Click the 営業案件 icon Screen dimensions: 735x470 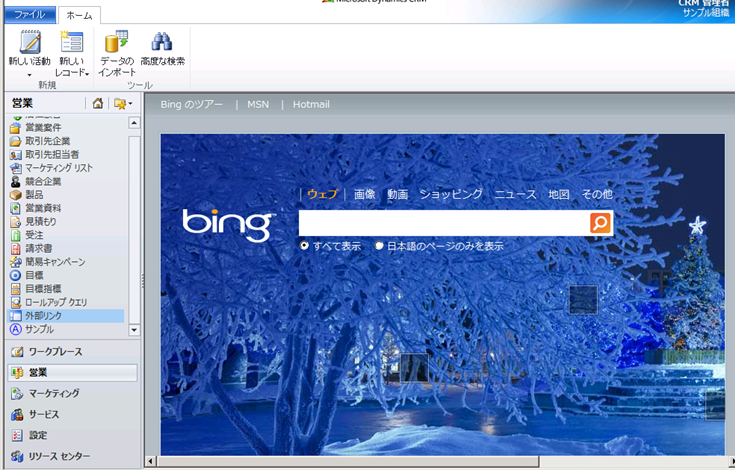[15, 127]
